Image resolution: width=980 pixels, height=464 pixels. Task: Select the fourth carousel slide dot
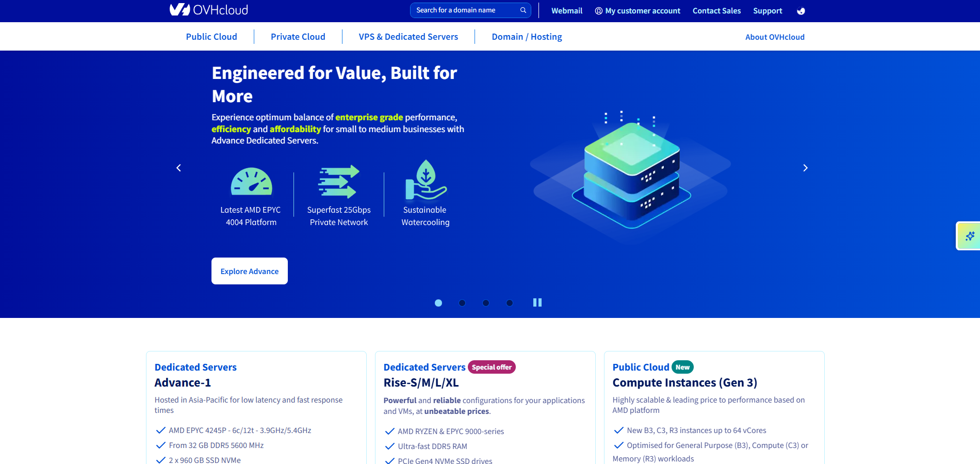click(510, 303)
